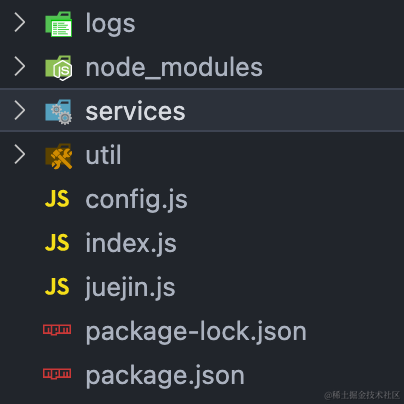The height and width of the screenshot is (404, 404).
Task: Open the juejin.js file
Action: click(x=130, y=287)
